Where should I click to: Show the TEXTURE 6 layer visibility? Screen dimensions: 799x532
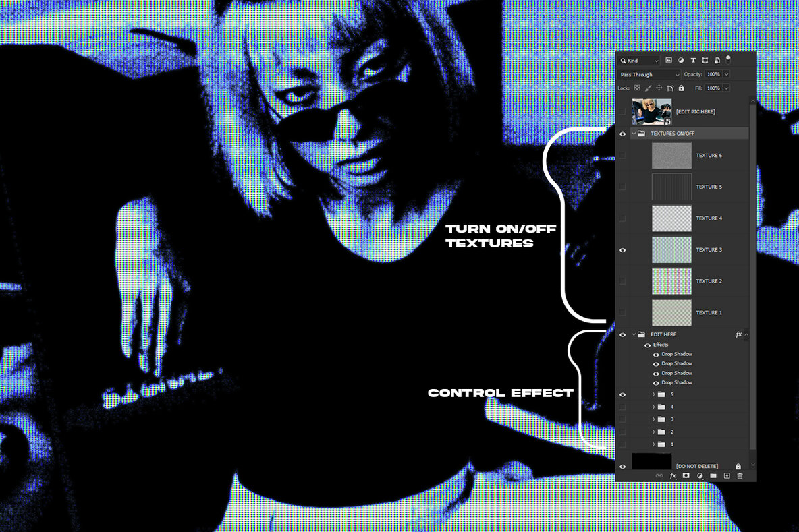point(622,155)
